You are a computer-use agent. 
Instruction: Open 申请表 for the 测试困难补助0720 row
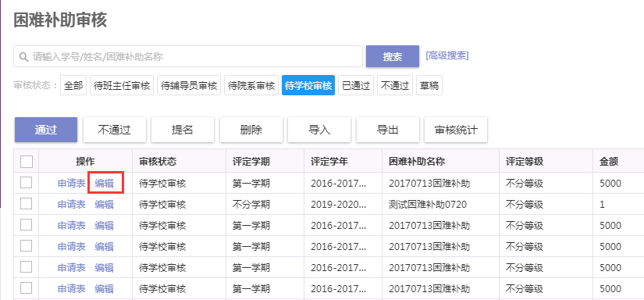[x=72, y=204]
